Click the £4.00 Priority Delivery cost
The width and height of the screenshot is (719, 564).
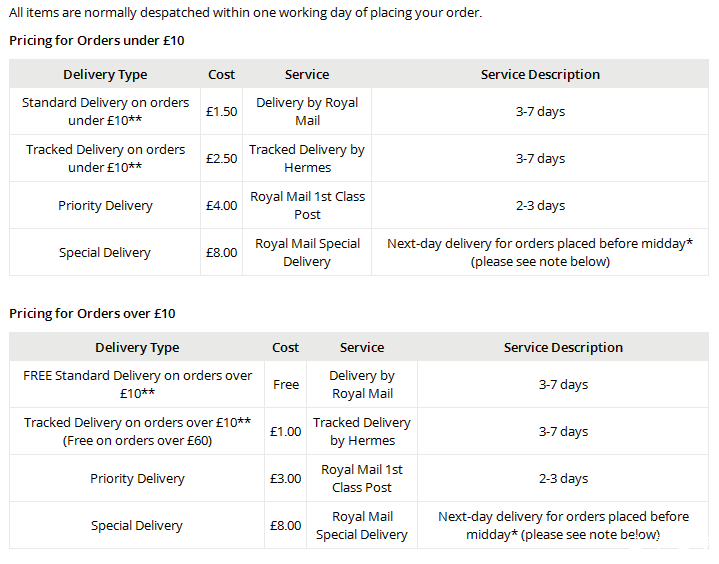click(x=221, y=205)
